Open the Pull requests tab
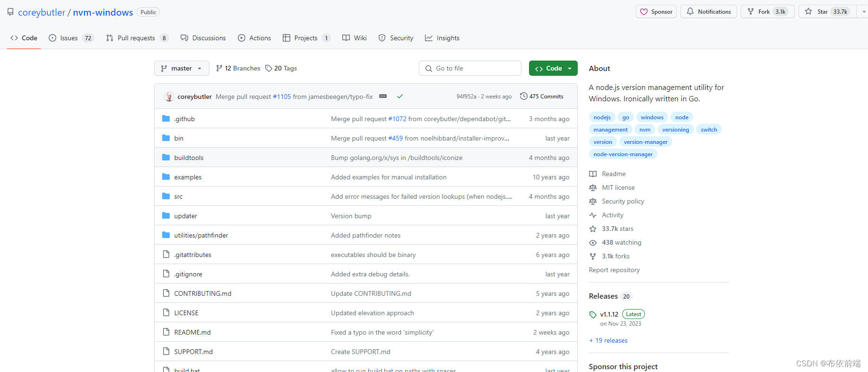868x372 pixels. pyautogui.click(x=137, y=38)
